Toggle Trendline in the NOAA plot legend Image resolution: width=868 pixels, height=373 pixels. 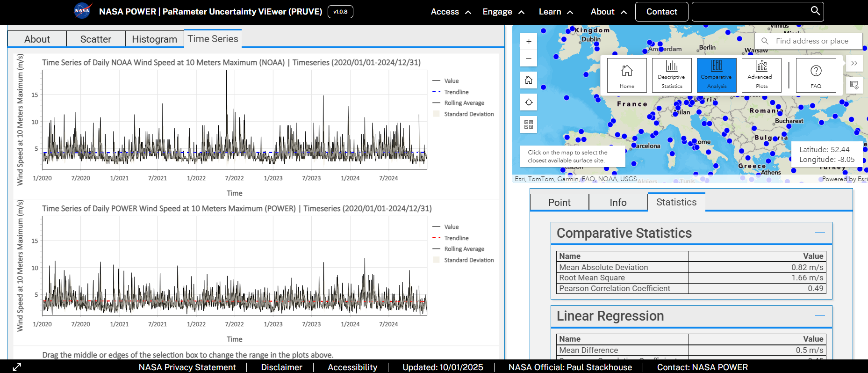[x=456, y=92]
